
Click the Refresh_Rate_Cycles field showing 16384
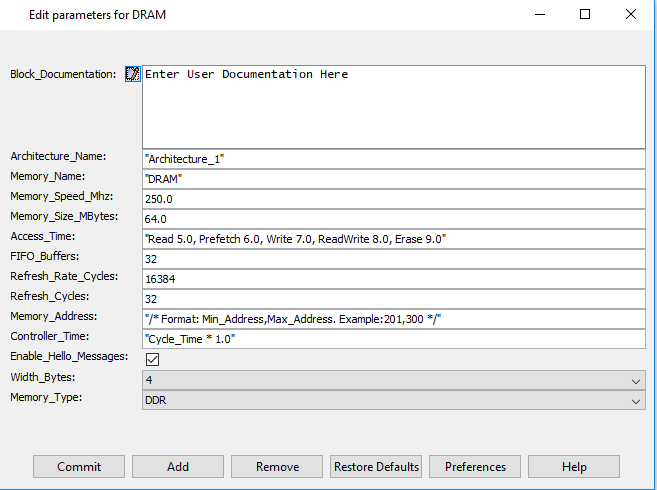coord(394,279)
